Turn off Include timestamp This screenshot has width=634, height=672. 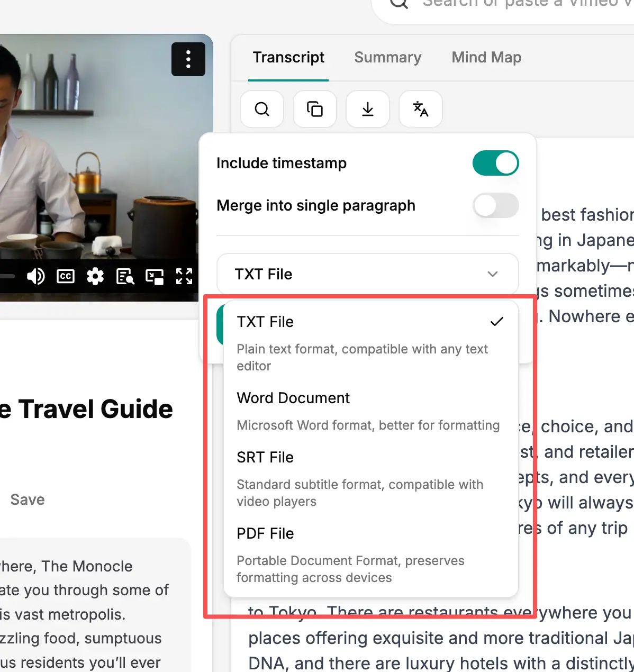[495, 163]
